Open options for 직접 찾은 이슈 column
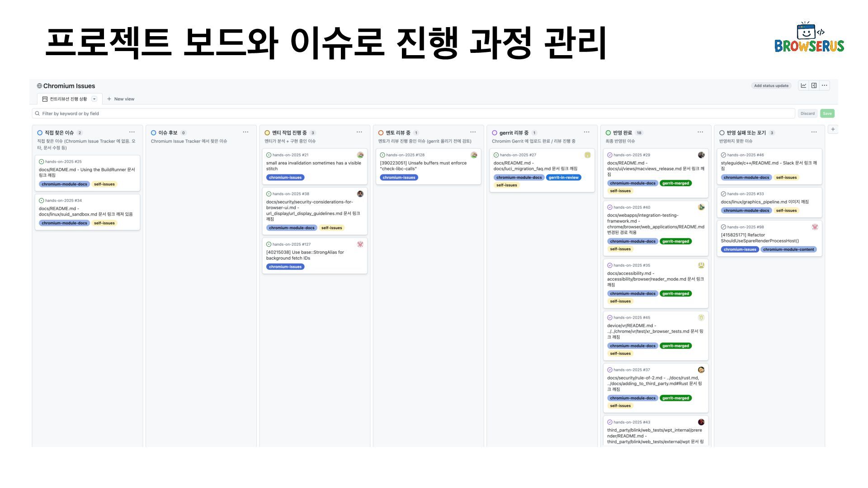 (132, 132)
